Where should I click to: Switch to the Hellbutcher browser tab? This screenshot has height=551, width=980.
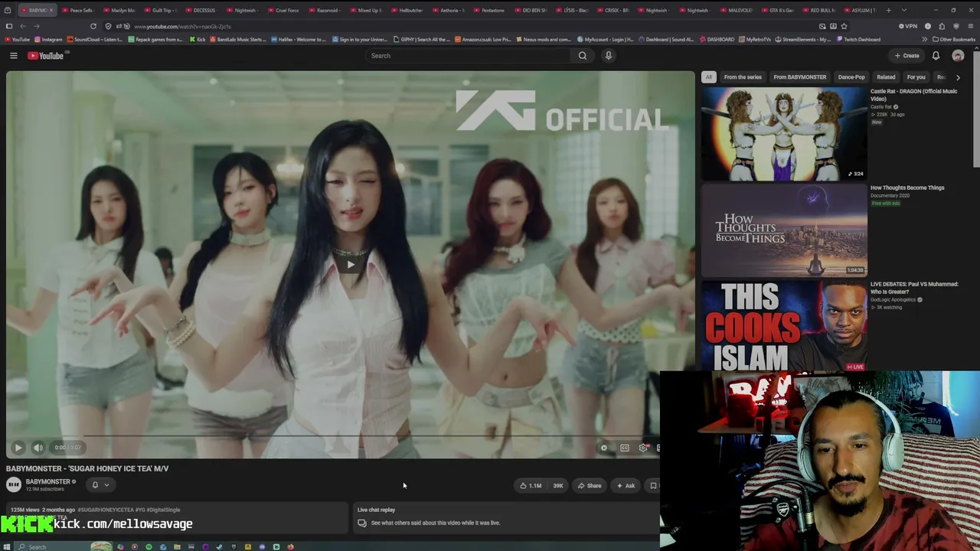coord(407,11)
